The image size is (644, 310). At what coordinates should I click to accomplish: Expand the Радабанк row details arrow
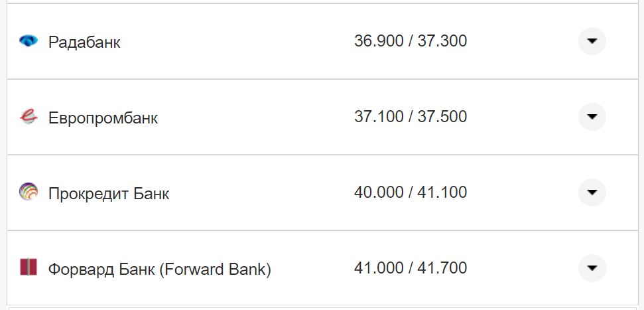coord(592,41)
